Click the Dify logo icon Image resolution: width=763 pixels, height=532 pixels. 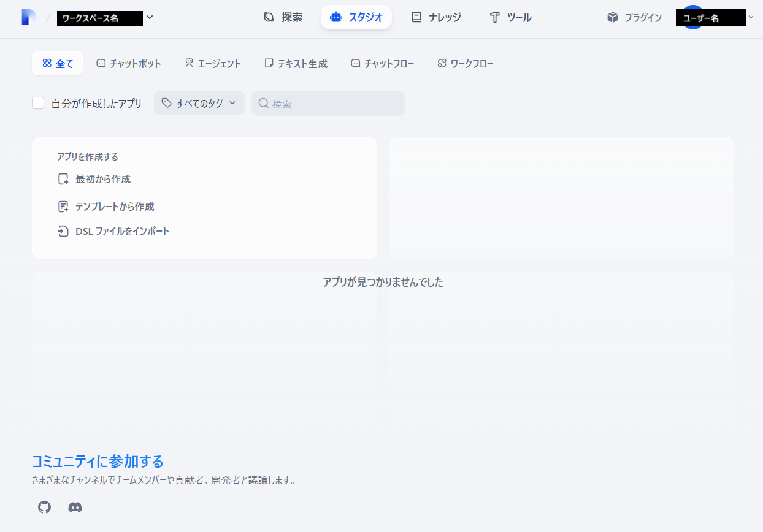pyautogui.click(x=29, y=17)
